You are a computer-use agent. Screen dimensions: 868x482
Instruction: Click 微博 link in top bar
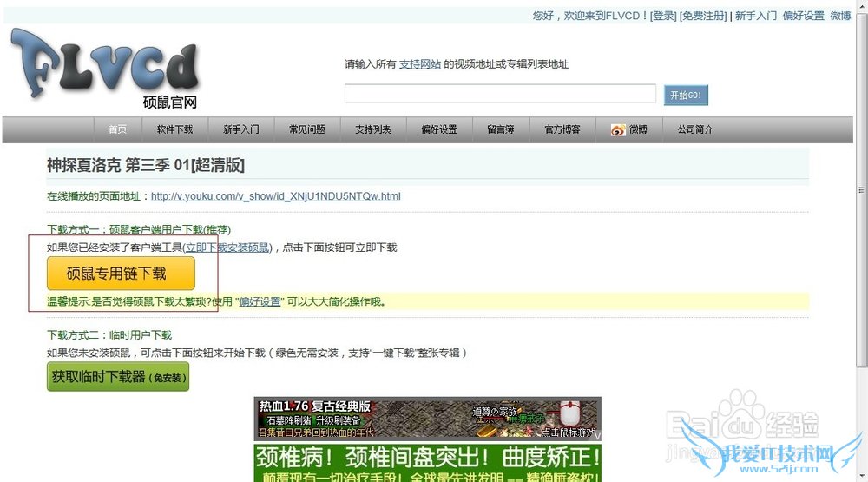[840, 16]
